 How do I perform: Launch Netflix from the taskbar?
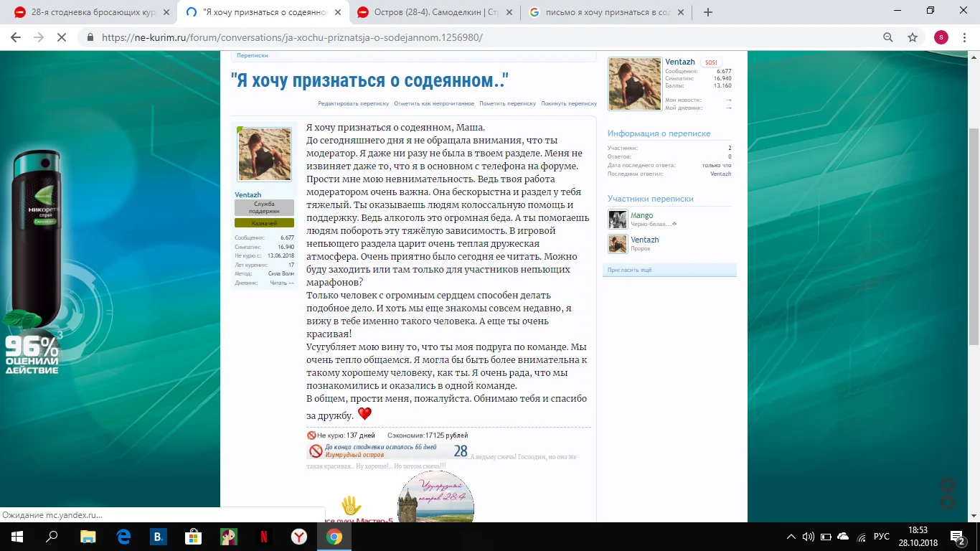click(x=264, y=537)
